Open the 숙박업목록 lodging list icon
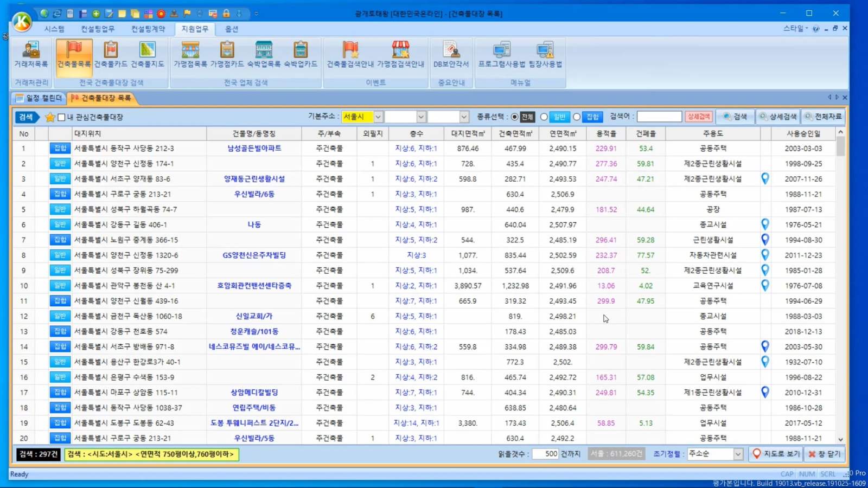The image size is (868, 488). click(264, 54)
